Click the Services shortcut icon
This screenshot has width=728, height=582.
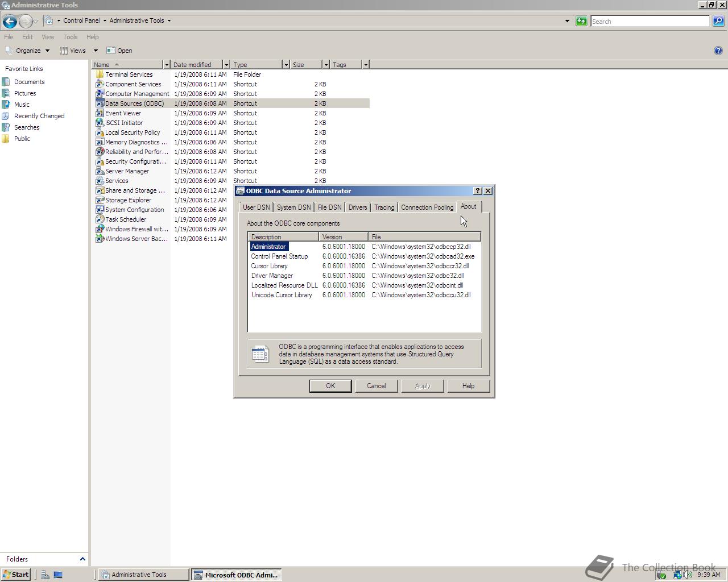click(100, 181)
